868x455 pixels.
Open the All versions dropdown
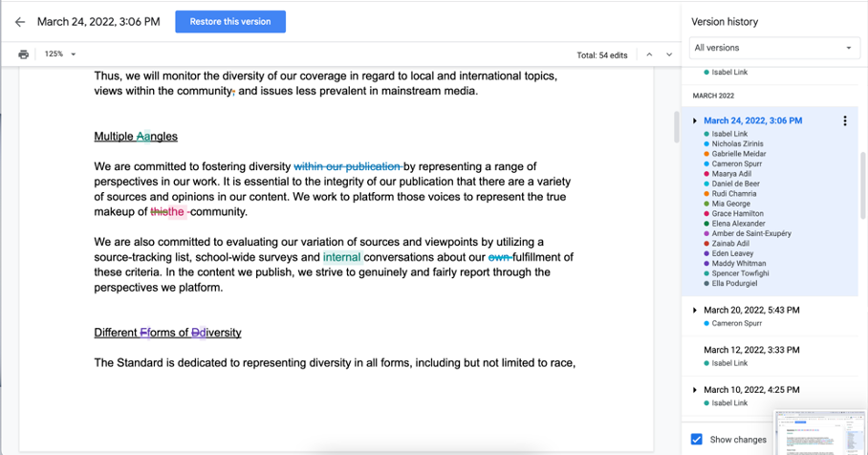[x=774, y=48]
